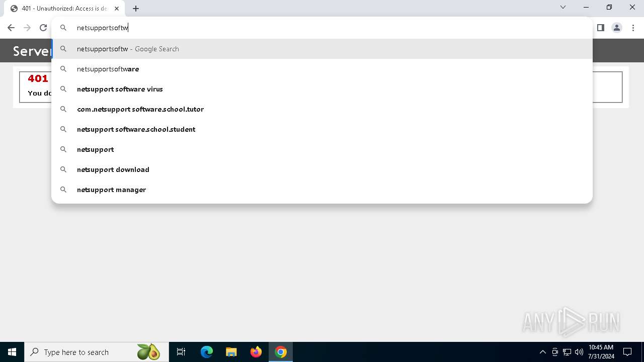Viewport: 644px width, 362px height.
Task: Open the Windows Start menu
Action: tap(12, 352)
